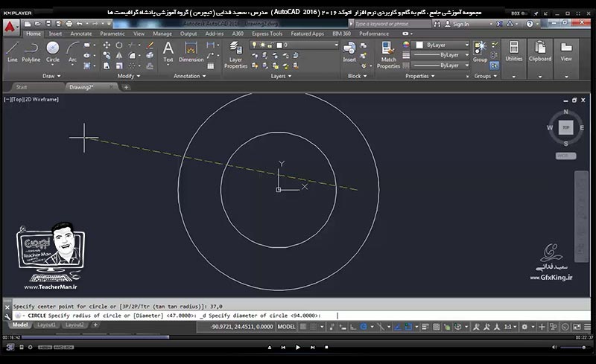Switch to the Insert ribbon tab
Image resolution: width=596 pixels, height=364 pixels.
pyautogui.click(x=55, y=33)
